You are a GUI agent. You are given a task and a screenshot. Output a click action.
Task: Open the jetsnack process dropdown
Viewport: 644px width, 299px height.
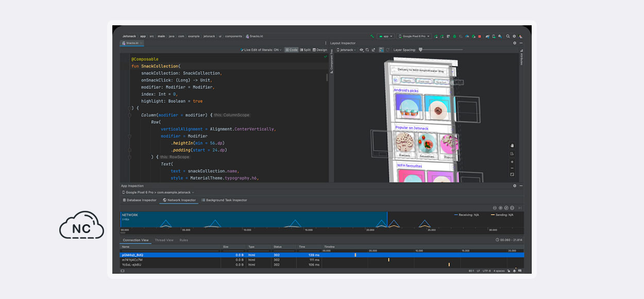[x=347, y=50]
